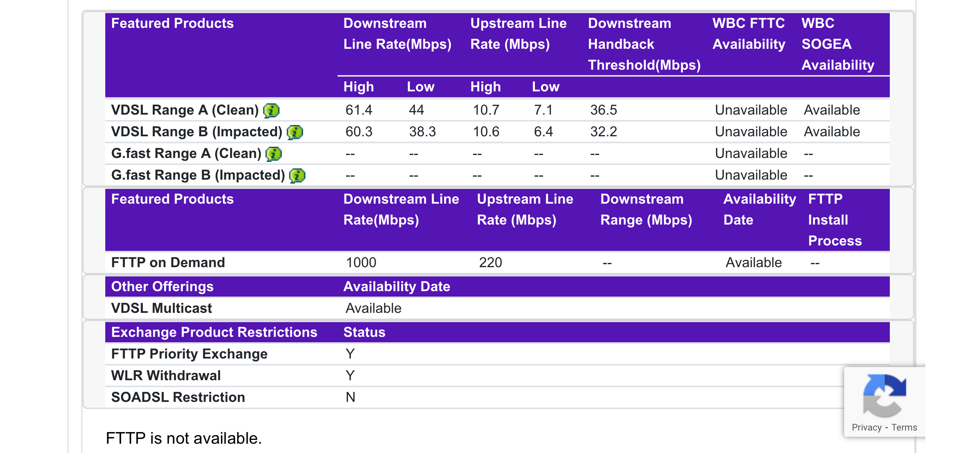Open the Terms link
This screenshot has height=453, width=980.
(904, 427)
